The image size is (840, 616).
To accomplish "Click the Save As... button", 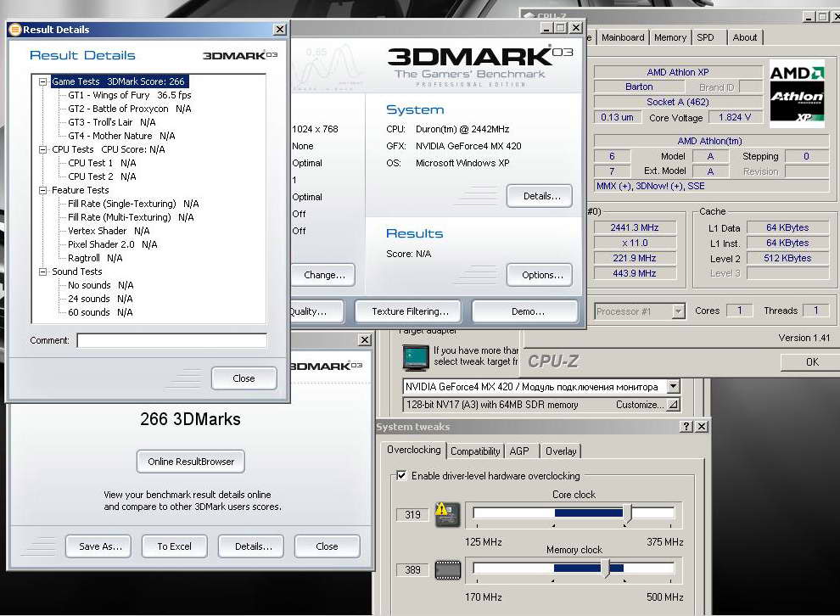I will 100,546.
